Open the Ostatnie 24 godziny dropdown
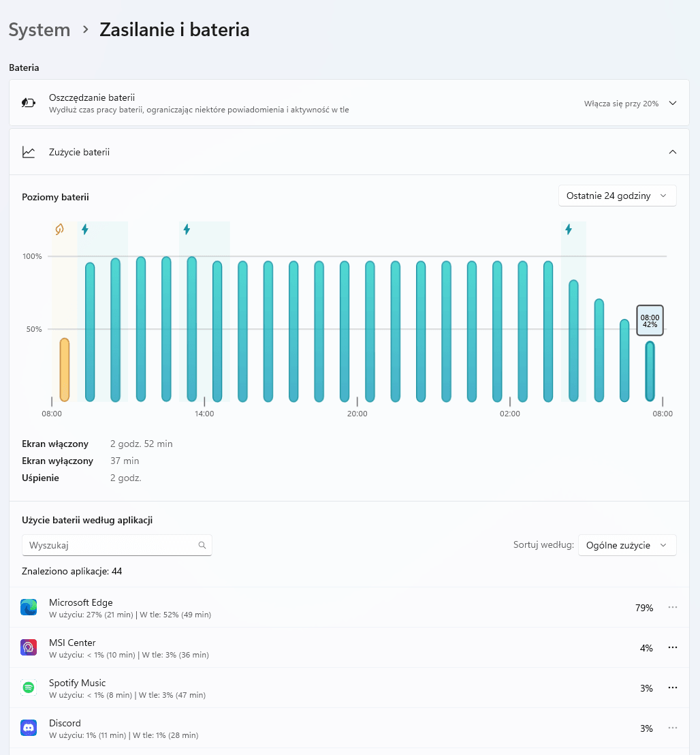 (617, 196)
